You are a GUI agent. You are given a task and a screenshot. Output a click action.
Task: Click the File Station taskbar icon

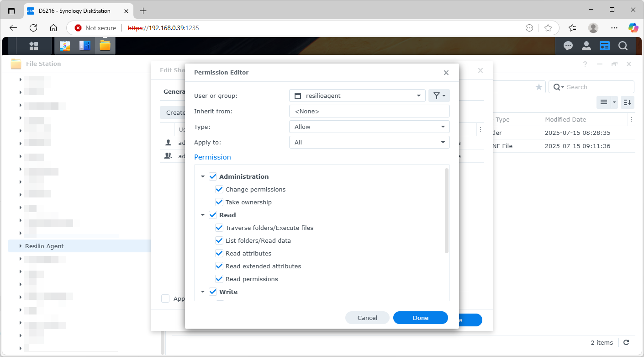pyautogui.click(x=105, y=46)
